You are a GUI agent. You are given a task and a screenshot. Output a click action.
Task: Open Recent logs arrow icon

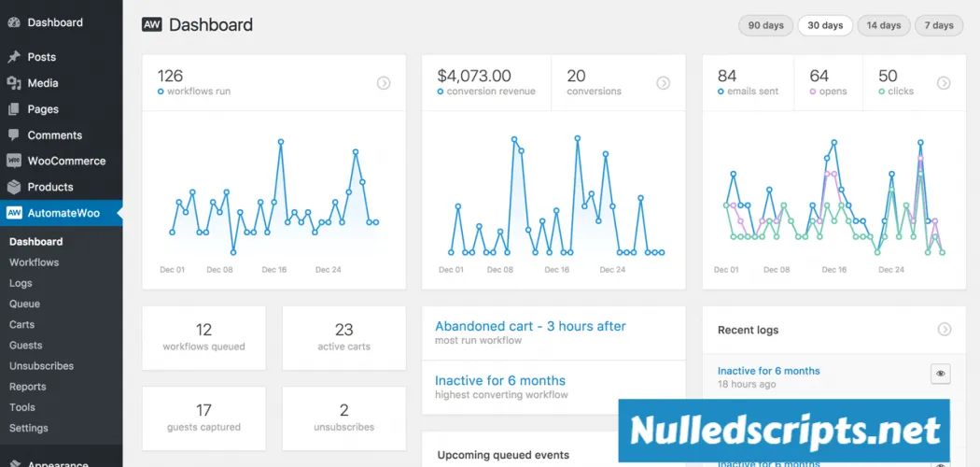point(944,330)
